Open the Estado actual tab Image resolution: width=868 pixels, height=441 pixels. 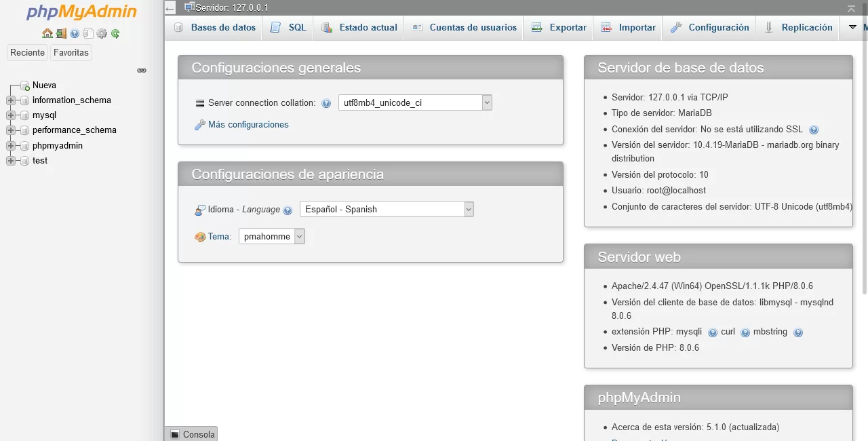tap(359, 28)
